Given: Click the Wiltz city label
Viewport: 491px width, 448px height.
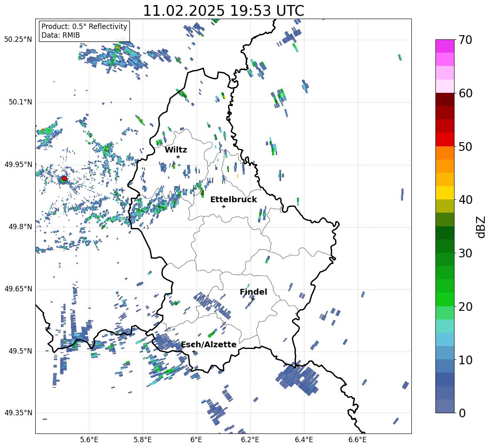Looking at the screenshot, I should pyautogui.click(x=176, y=150).
